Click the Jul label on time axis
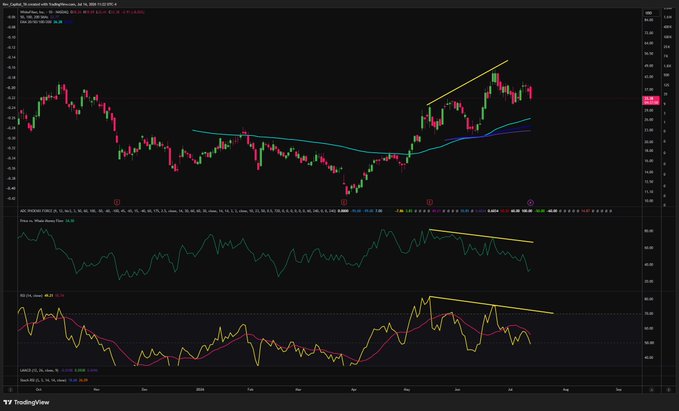Viewport: 679px width, 411px height. click(x=510, y=389)
